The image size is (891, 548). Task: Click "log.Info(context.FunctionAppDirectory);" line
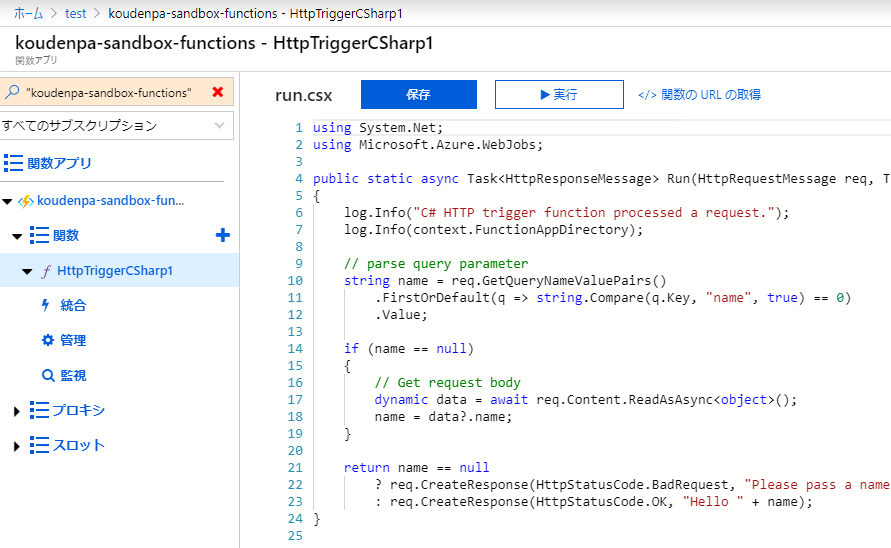pyautogui.click(x=493, y=229)
